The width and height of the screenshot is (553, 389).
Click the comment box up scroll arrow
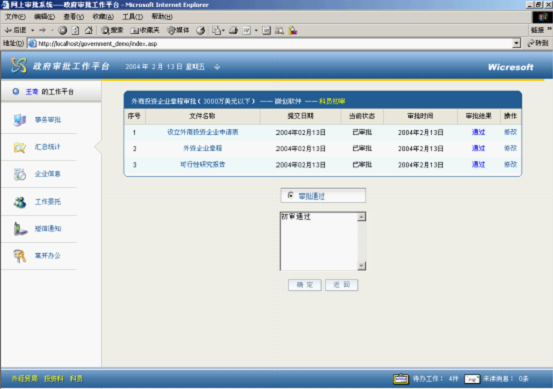tap(361, 217)
